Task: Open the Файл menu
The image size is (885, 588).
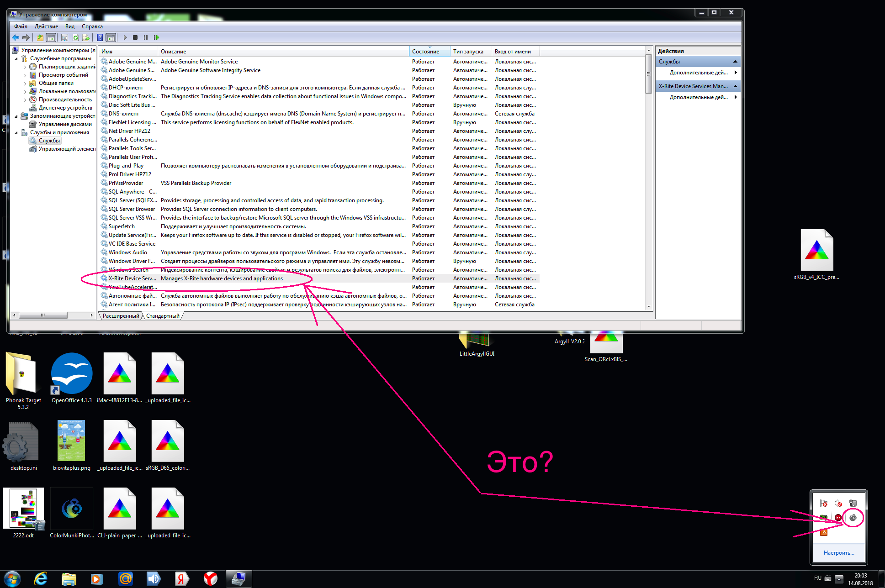Action: [x=21, y=26]
